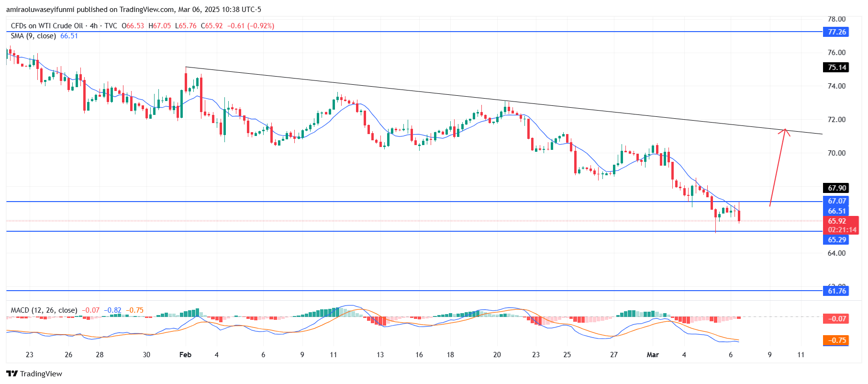Click the CFDs on WTI Crude Oil title
Viewport: 868px width, 384px height.
point(47,26)
